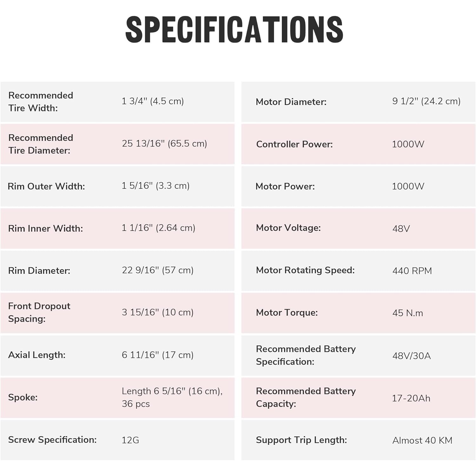Select the Controller Power 1000W value

pos(408,144)
